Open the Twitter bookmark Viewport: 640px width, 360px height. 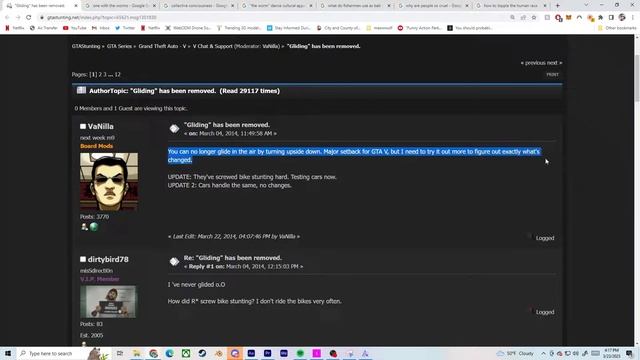[125, 28]
